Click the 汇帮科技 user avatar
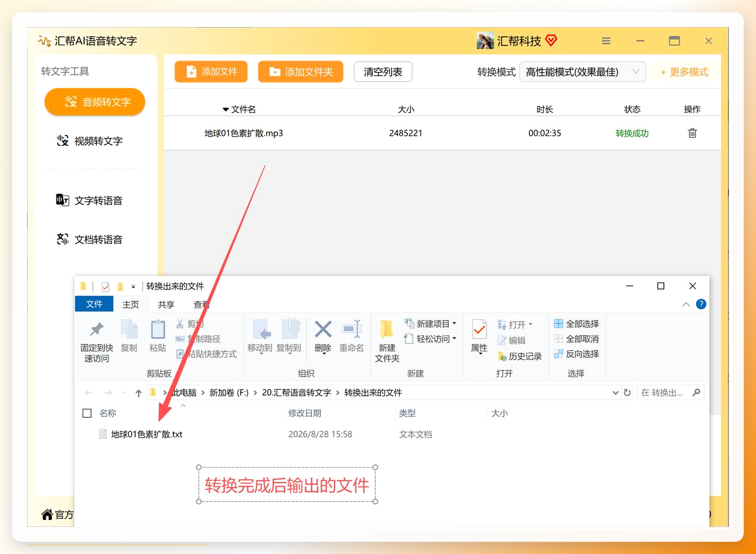This screenshot has width=756, height=554. coord(485,41)
